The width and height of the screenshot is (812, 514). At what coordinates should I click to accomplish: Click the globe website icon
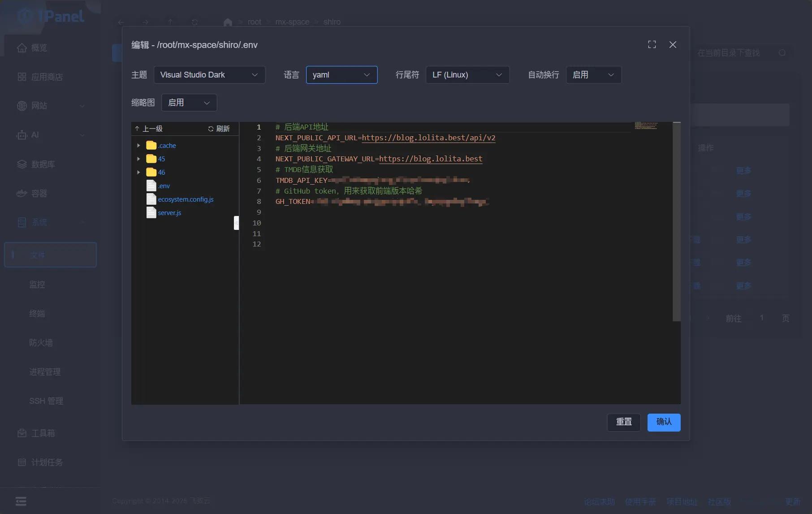click(22, 106)
